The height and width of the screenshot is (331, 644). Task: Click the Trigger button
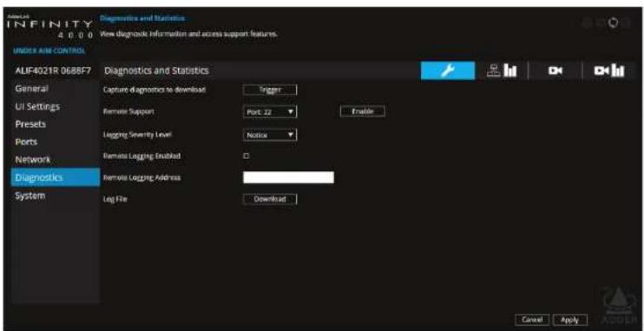[x=270, y=89]
